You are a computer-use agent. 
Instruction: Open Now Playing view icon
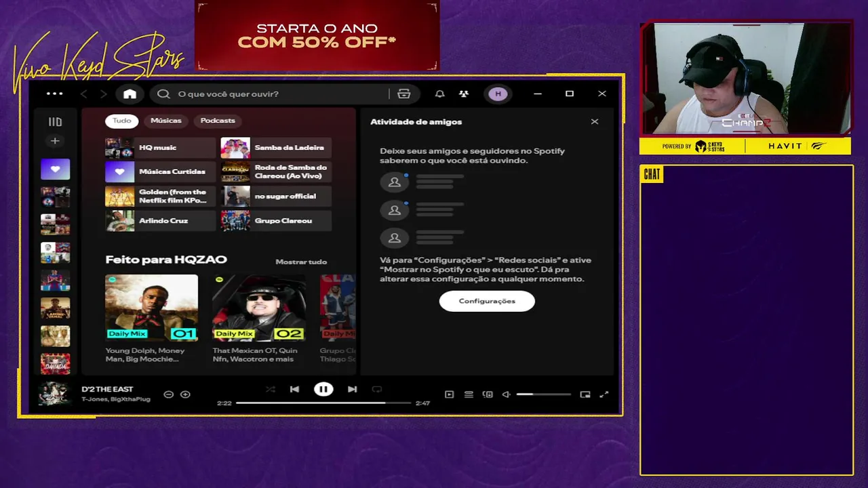click(449, 394)
